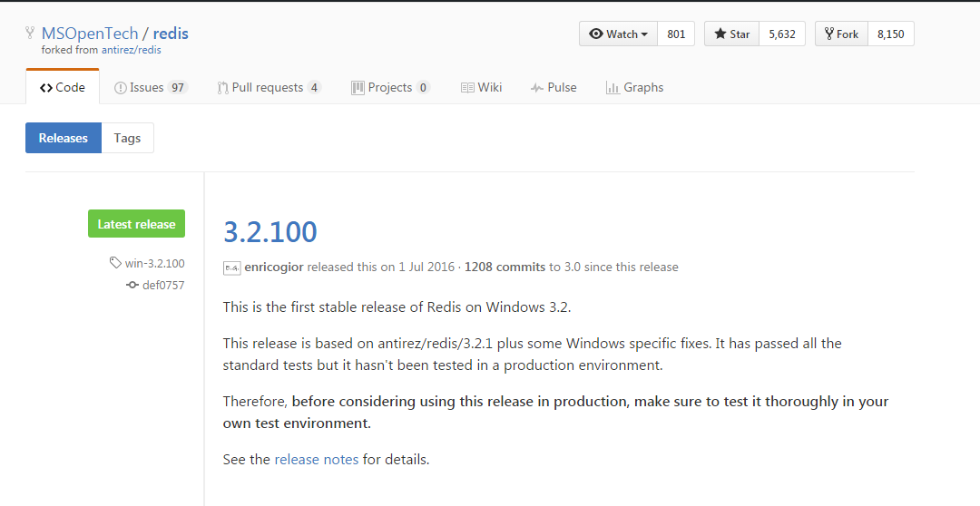The width and height of the screenshot is (980, 506).
Task: Click the Issues exclamation circle icon
Action: pos(120,88)
